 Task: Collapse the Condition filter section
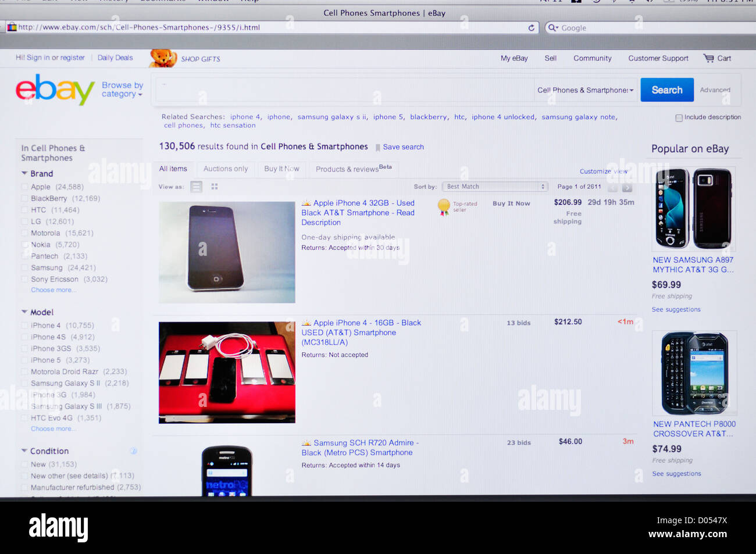[24, 451]
